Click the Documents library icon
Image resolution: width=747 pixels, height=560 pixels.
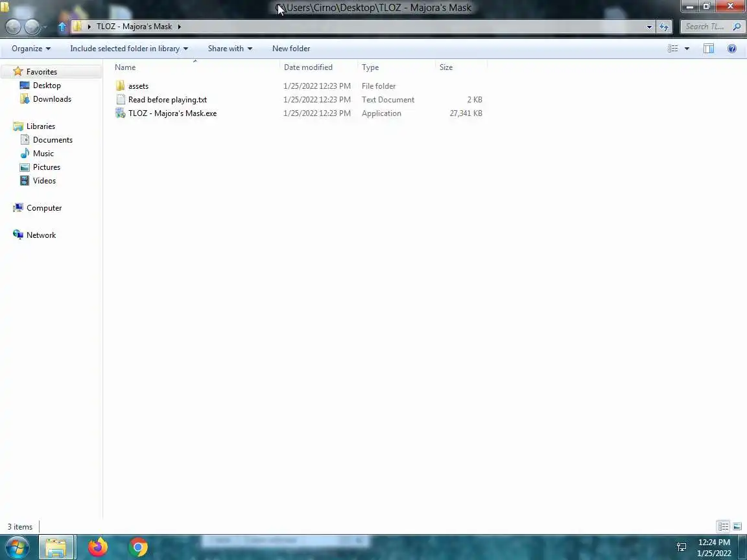[x=25, y=139]
